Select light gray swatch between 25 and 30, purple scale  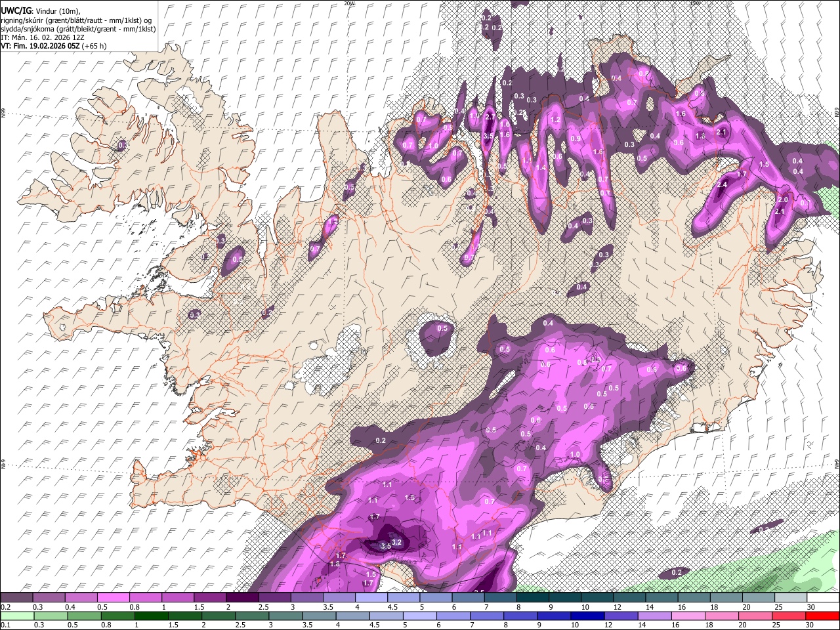pos(791,598)
